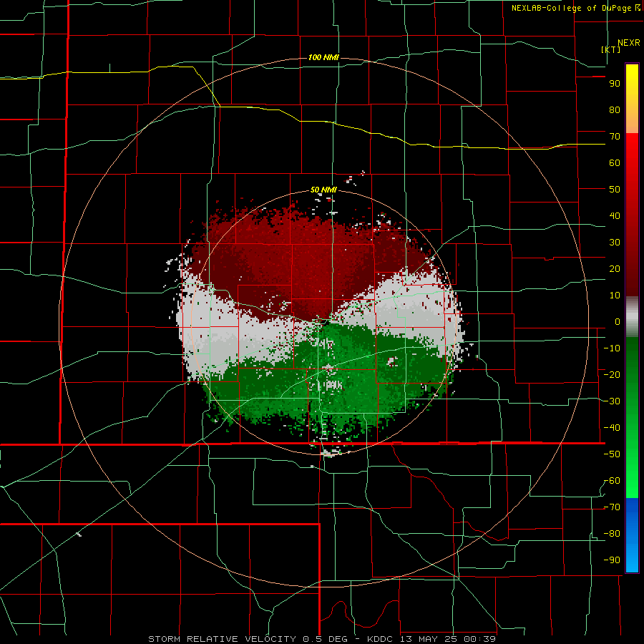Select the -20 value on velocity scale

pos(612,375)
